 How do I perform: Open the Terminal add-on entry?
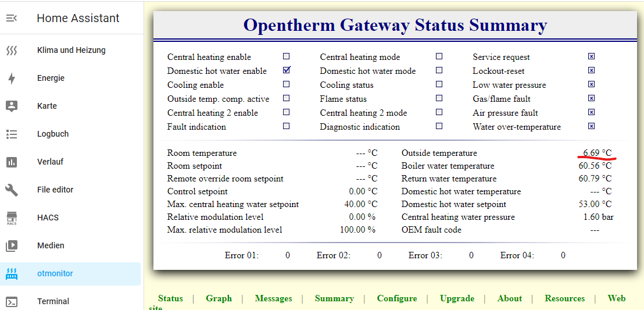[x=53, y=301]
